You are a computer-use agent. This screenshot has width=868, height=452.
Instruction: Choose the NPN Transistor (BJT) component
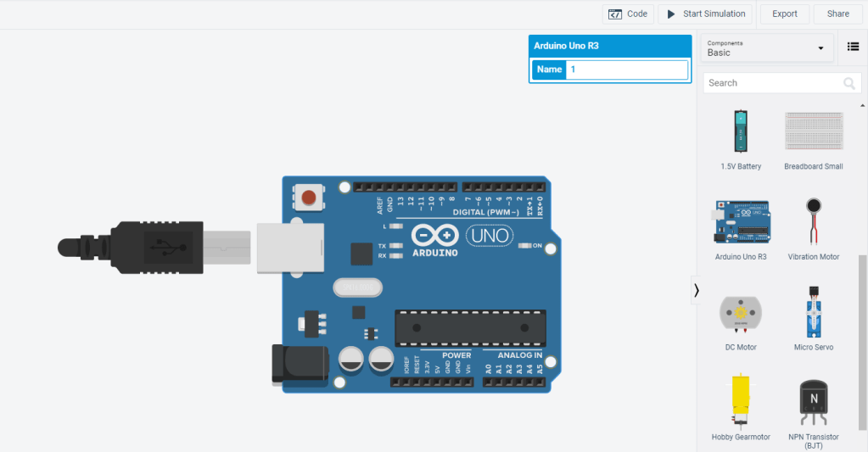(x=813, y=404)
